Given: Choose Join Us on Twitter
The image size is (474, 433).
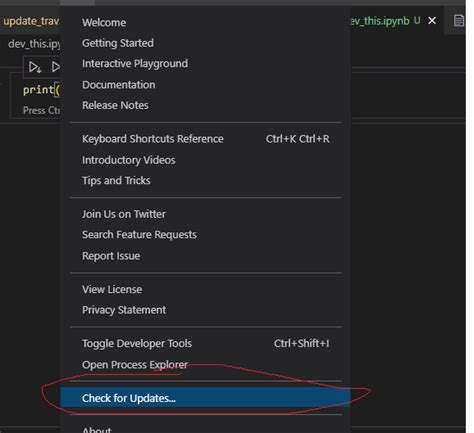Looking at the screenshot, I should (205, 214).
